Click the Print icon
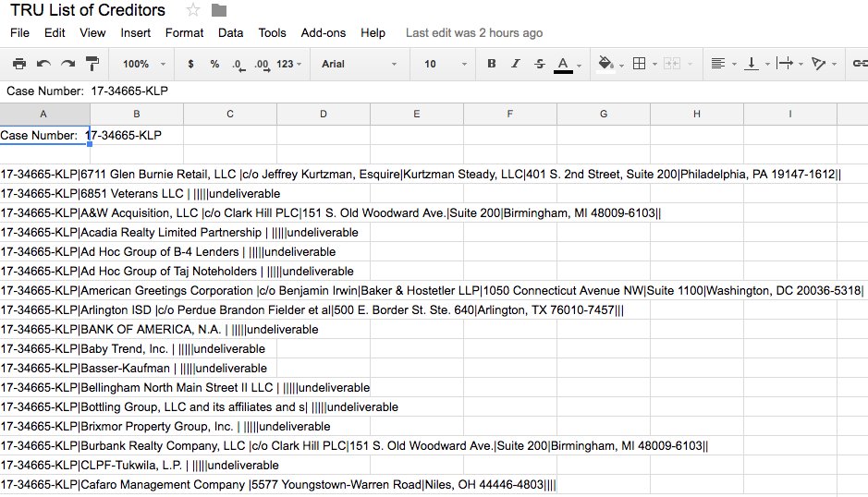Viewport: 868px width, 497px height. (18, 64)
